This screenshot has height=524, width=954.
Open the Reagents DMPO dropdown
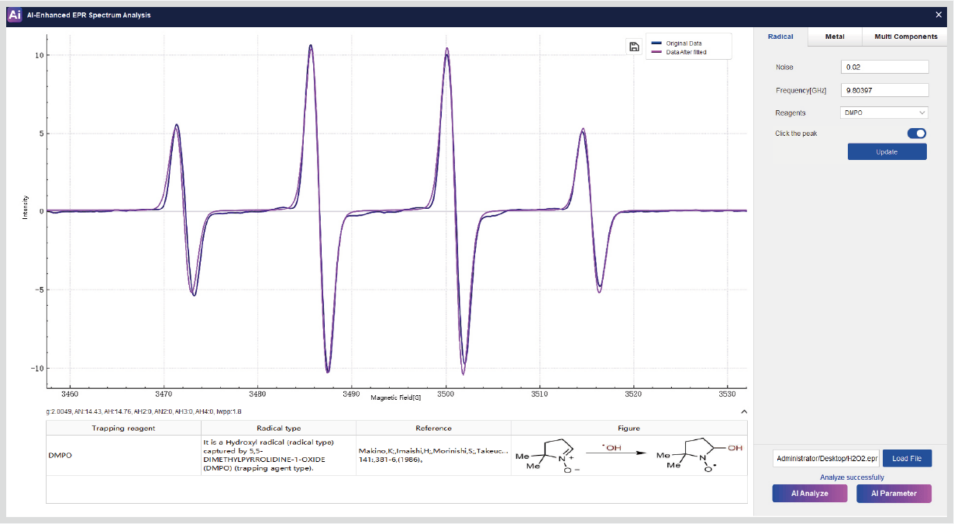click(885, 113)
